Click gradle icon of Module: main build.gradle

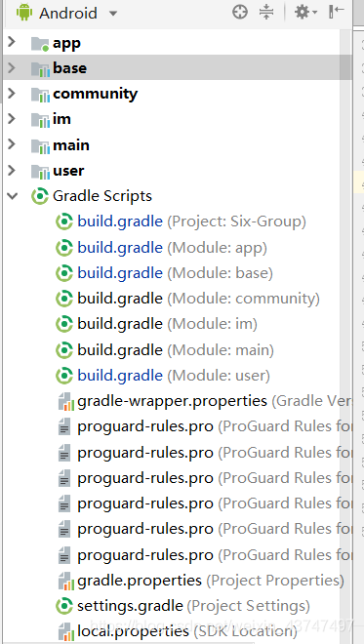coord(64,350)
